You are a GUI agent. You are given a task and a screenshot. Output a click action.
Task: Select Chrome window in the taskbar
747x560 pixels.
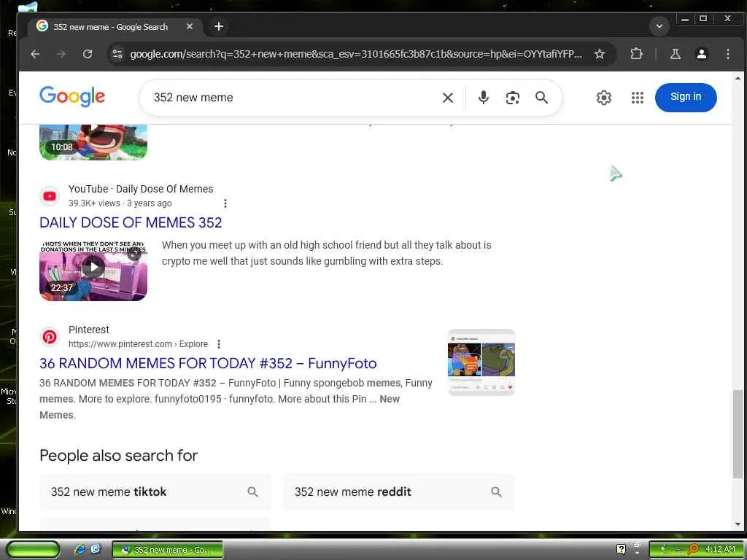click(x=168, y=550)
